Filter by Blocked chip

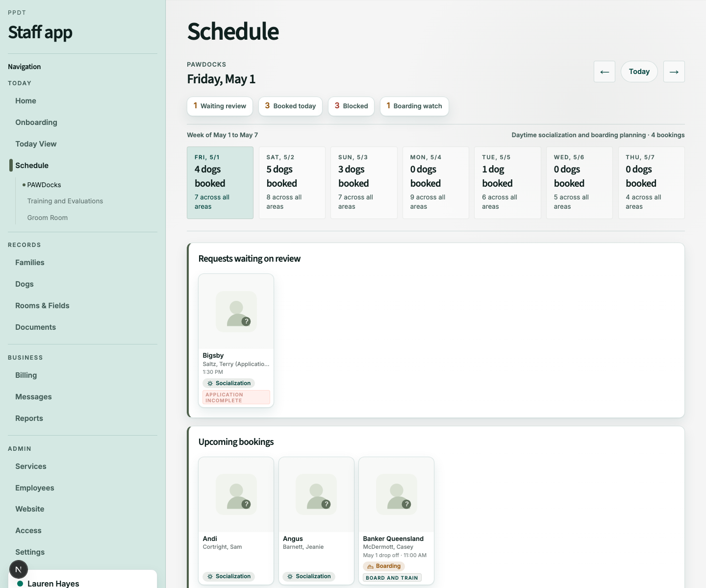pyautogui.click(x=351, y=106)
